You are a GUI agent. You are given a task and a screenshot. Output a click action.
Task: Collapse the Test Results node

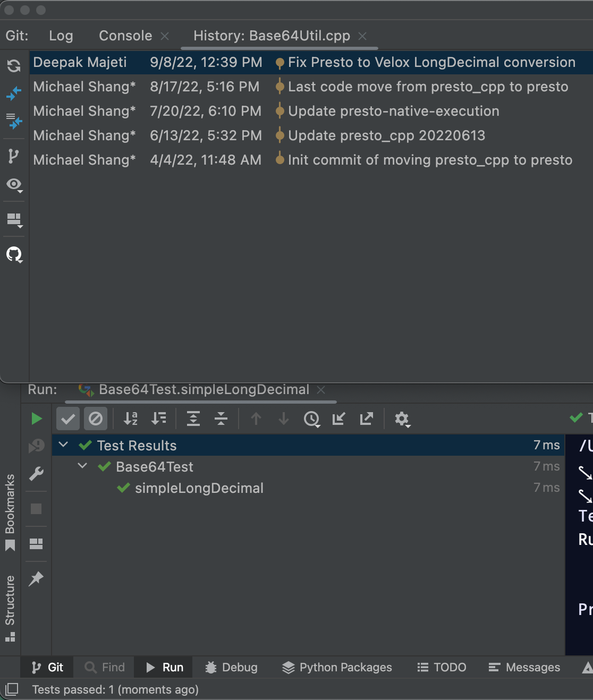click(63, 445)
